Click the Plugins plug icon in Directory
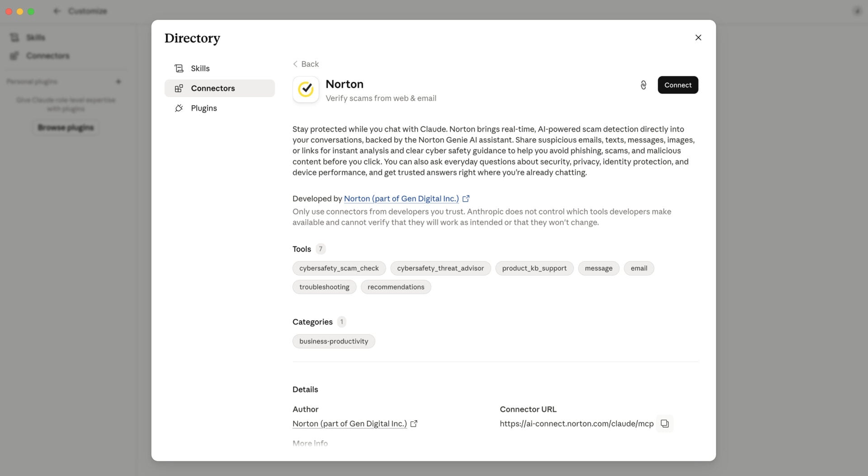Screen dimensions: 868x476 tap(179, 108)
